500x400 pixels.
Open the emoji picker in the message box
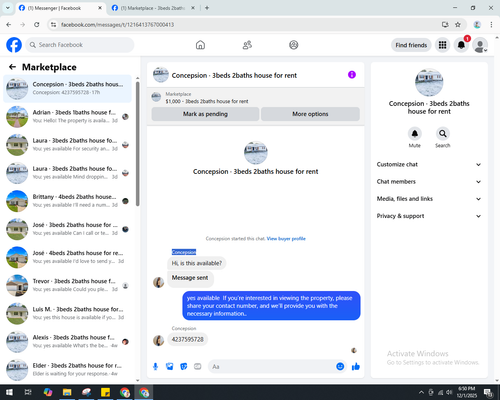click(340, 367)
